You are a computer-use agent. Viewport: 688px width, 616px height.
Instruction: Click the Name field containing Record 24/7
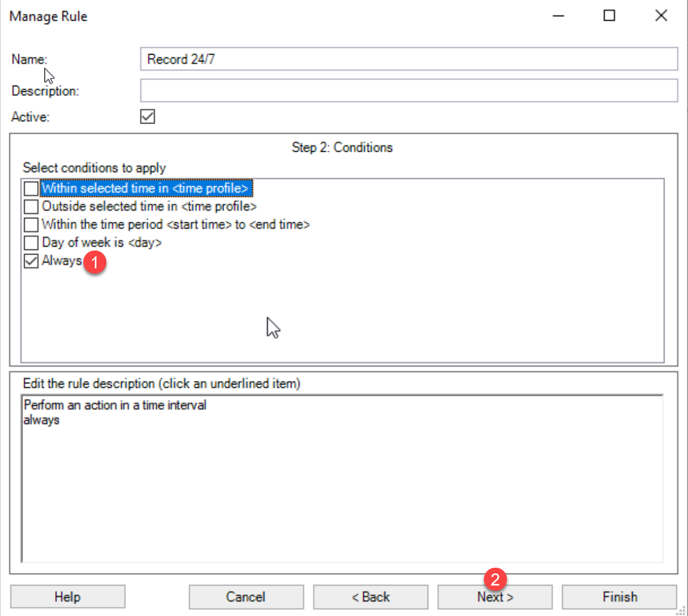coord(408,59)
